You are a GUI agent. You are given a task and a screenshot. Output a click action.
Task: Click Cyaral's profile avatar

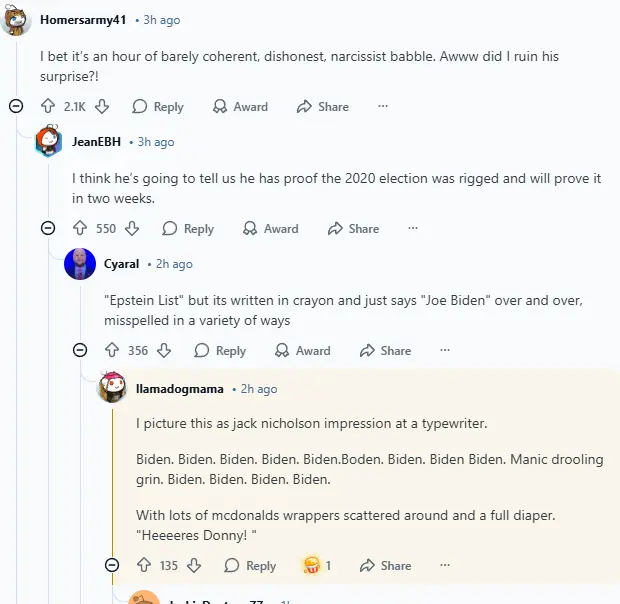pyautogui.click(x=80, y=264)
